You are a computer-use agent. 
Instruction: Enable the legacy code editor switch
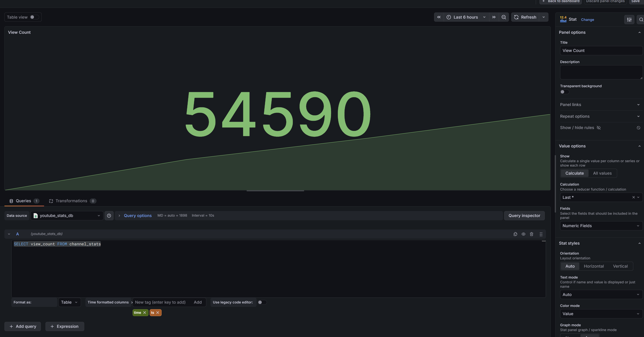click(x=262, y=302)
